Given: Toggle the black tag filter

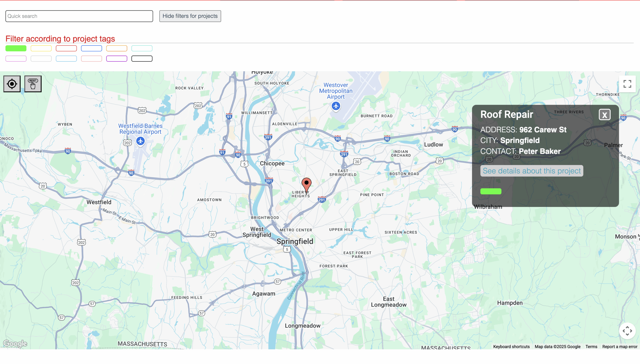Looking at the screenshot, I should click(142, 58).
